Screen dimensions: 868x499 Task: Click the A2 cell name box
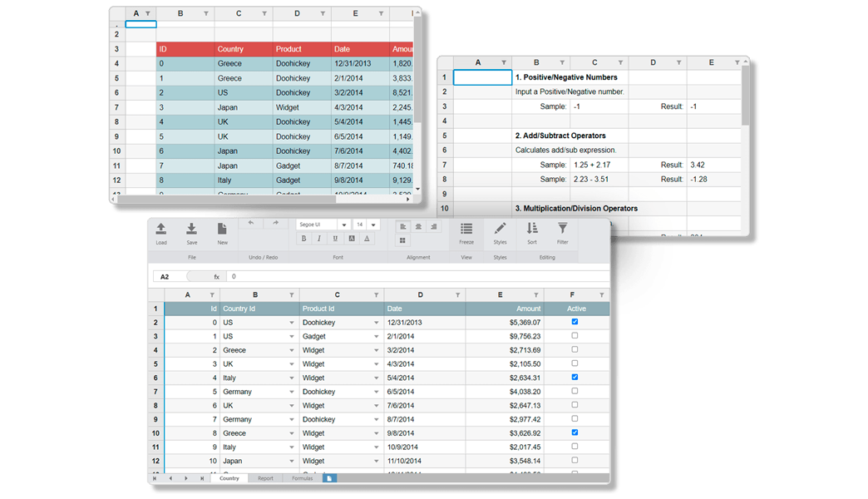(x=170, y=276)
